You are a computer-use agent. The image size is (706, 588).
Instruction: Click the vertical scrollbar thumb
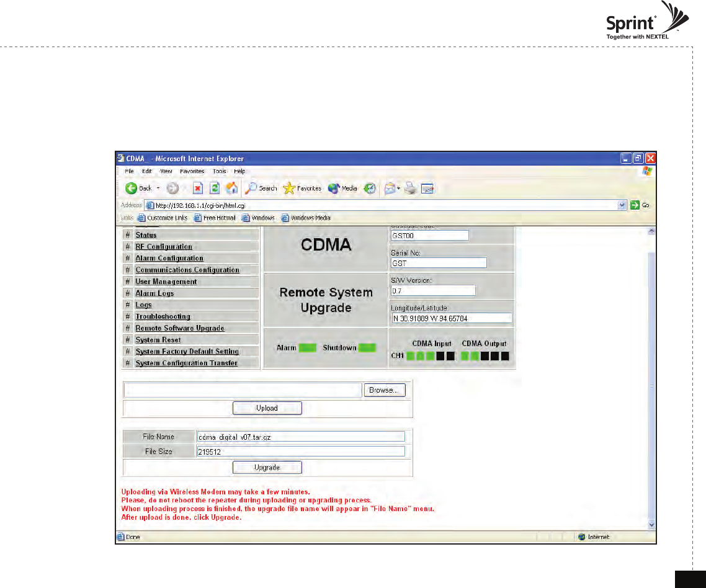click(651, 385)
